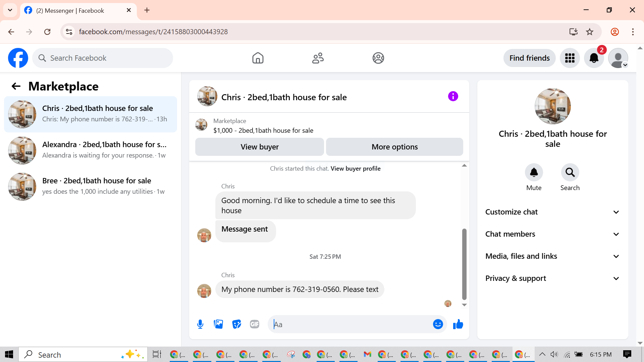Choose an emoji from smiley icon
Viewport: 644px width, 362px height.
pos(438,324)
